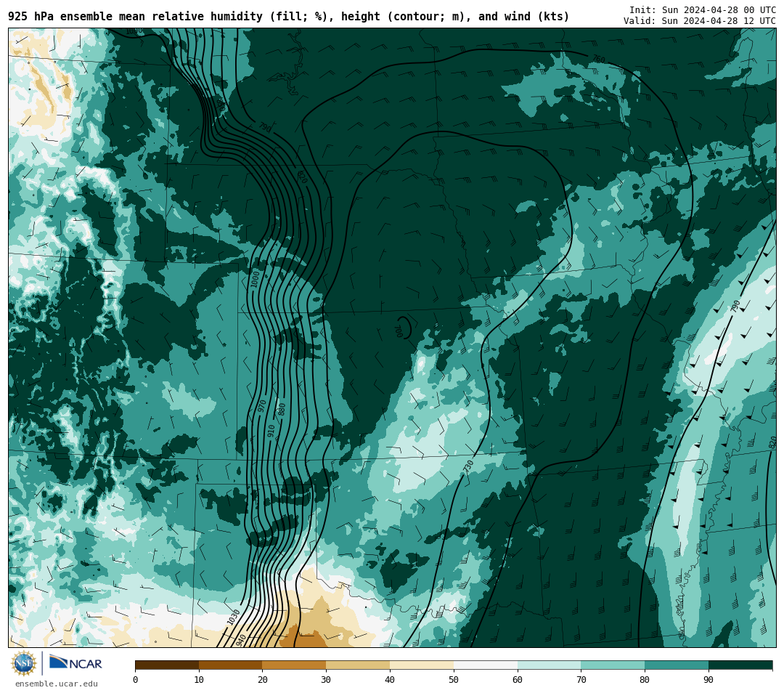Viewport: 784px width, 693px height.
Task: Click the 50-60 white color swatch
Action: tap(486, 665)
